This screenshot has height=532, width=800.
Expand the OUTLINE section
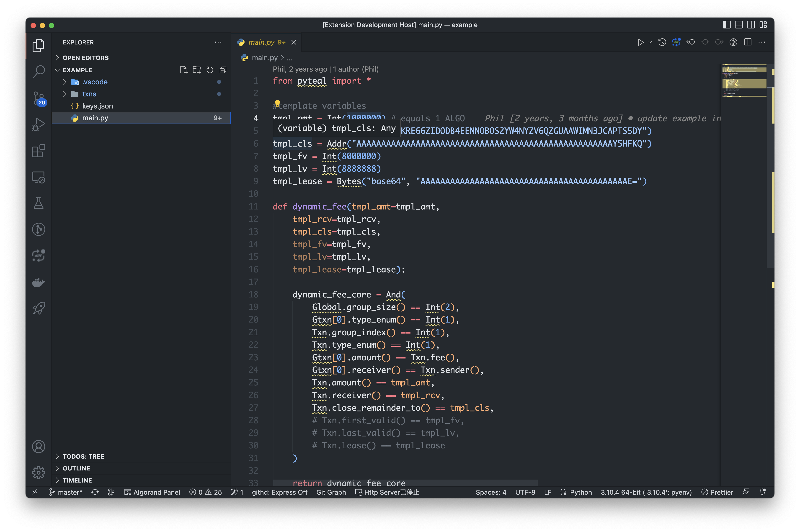tap(76, 468)
